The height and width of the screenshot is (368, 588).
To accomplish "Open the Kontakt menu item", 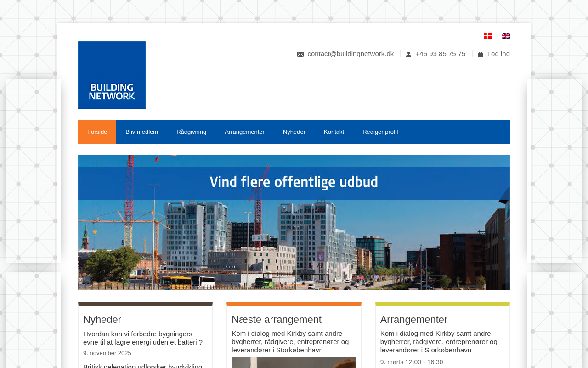I will pos(334,132).
